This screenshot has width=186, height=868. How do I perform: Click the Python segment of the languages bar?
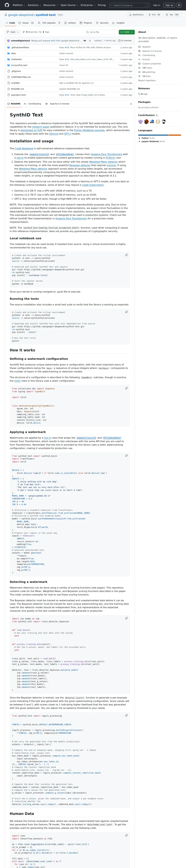point(153,135)
